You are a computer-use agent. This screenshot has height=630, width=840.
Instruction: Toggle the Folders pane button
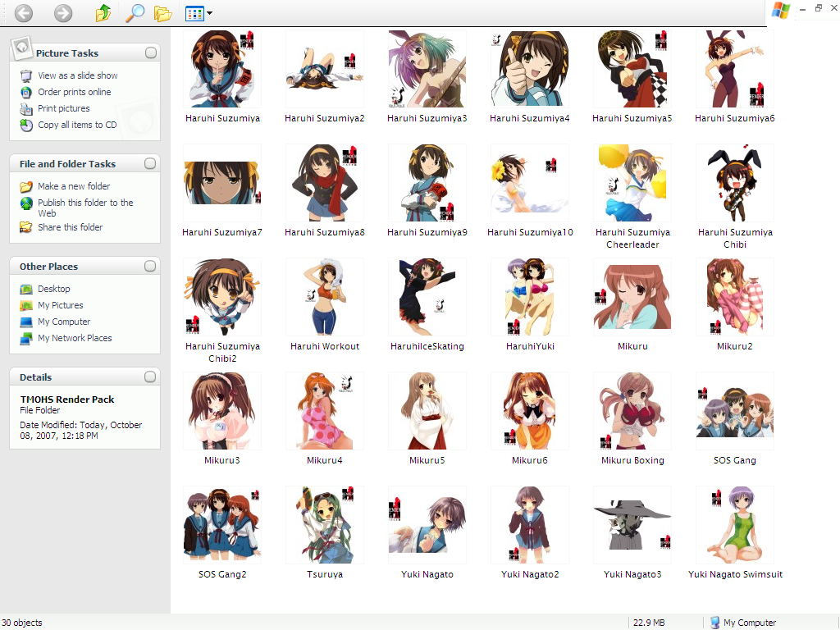(163, 13)
